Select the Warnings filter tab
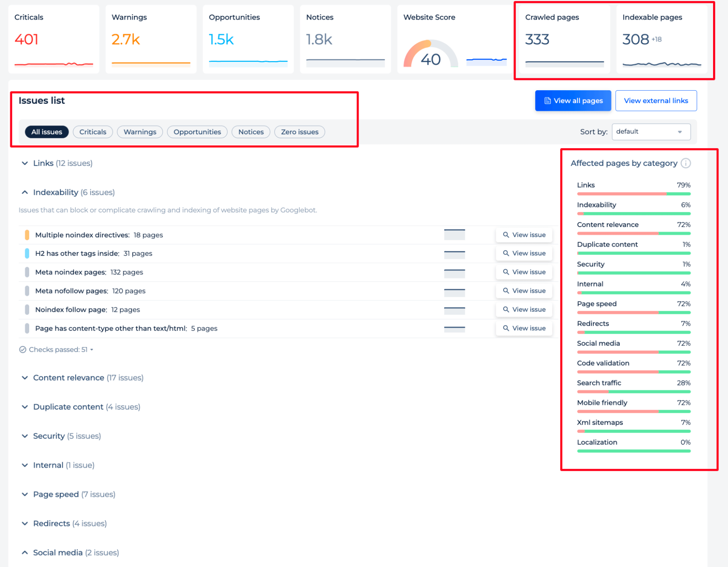Screen dimensions: 728x567 tap(141, 132)
